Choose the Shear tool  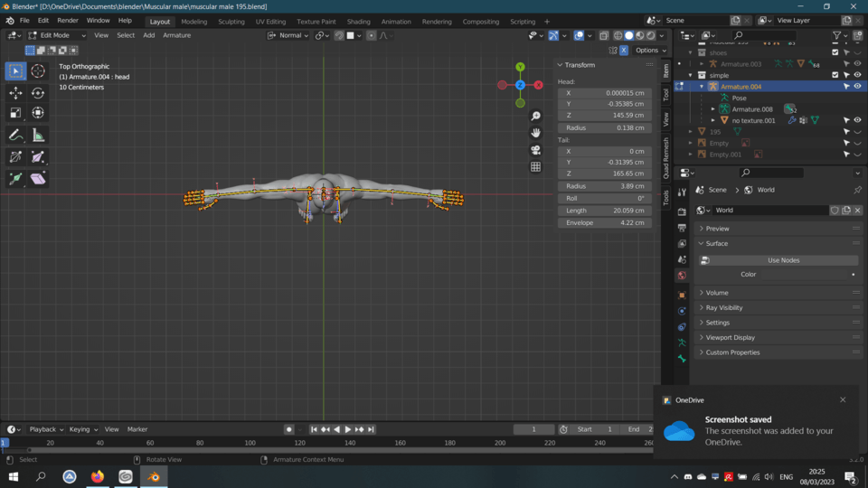click(x=38, y=179)
